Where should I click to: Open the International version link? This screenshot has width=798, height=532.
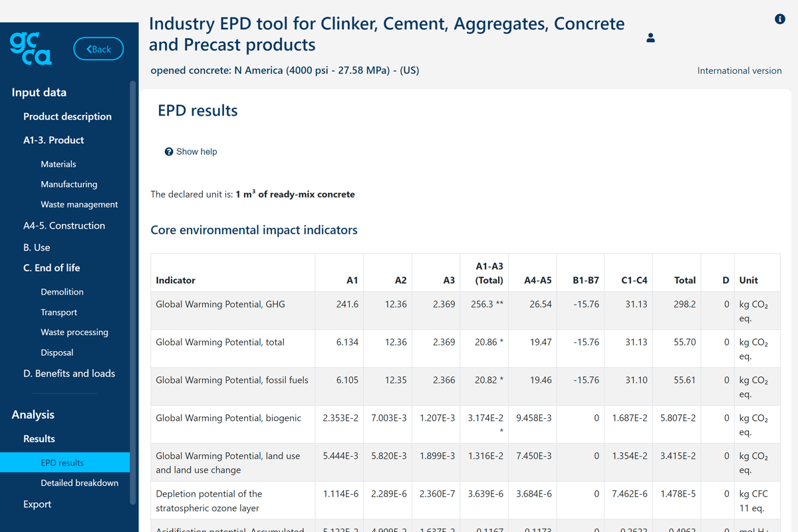click(739, 70)
